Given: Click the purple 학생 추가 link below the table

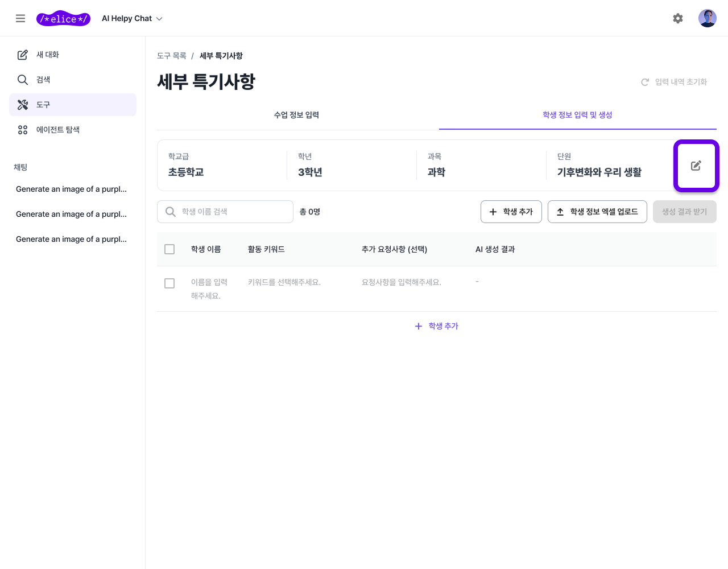Looking at the screenshot, I should point(437,326).
